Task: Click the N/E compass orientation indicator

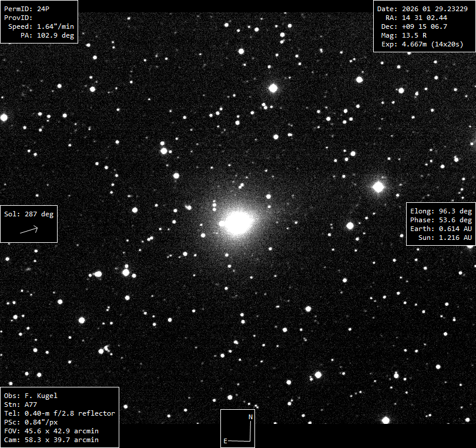Action: coord(238,429)
